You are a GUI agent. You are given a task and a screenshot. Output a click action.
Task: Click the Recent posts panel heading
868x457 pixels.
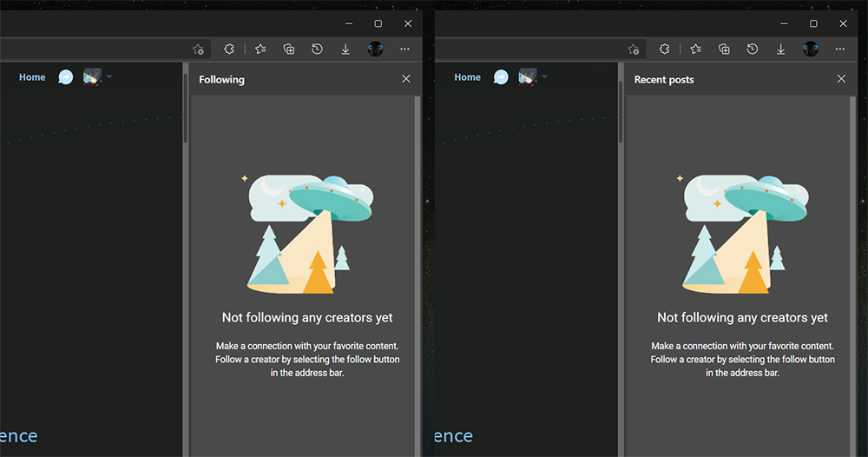pos(664,79)
